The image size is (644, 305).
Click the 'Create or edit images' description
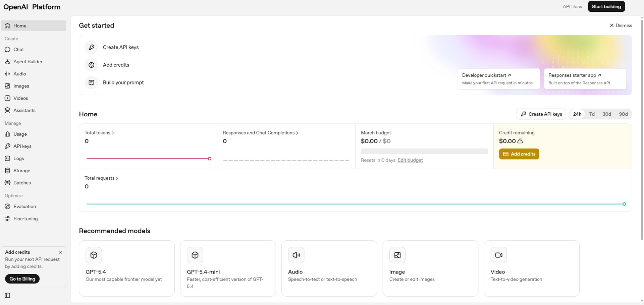[x=412, y=279]
